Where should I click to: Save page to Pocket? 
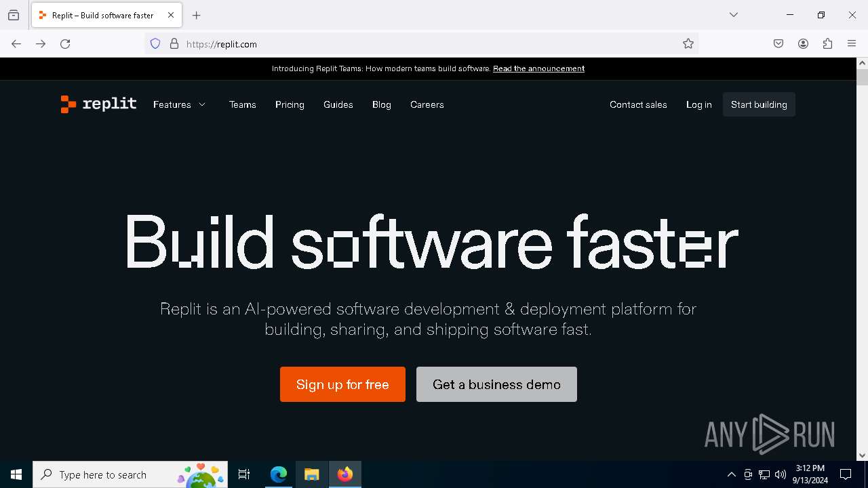778,44
